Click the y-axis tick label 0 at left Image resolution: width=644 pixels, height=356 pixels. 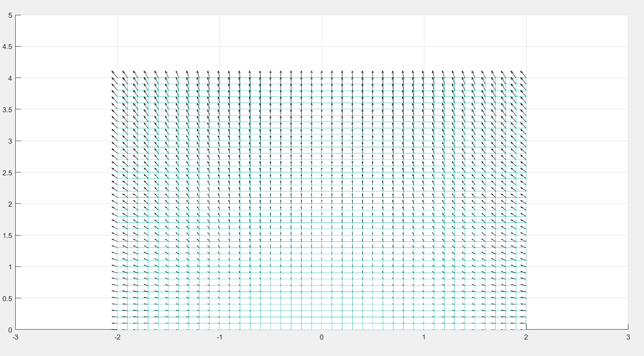point(10,330)
